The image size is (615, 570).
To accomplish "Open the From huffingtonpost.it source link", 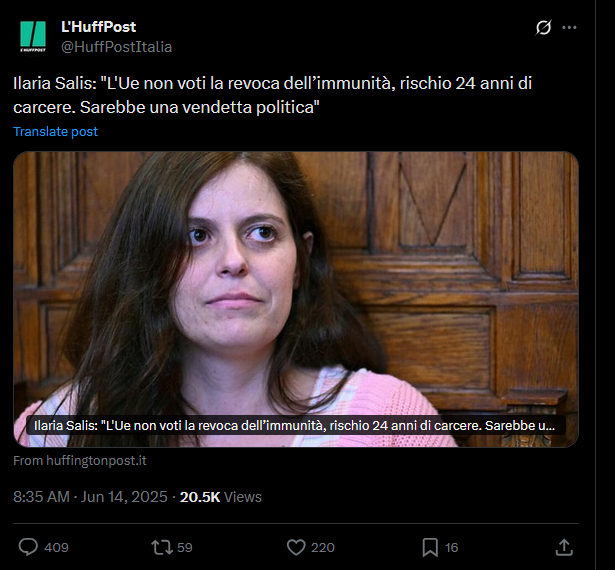I will click(x=80, y=460).
